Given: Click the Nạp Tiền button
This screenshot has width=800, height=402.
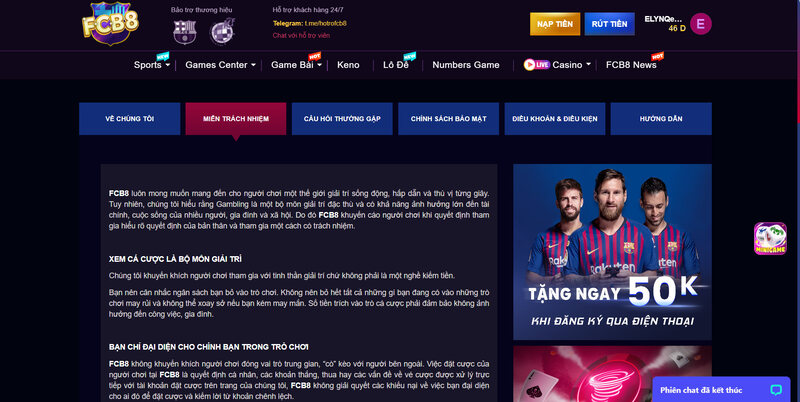Looking at the screenshot, I should pos(555,24).
